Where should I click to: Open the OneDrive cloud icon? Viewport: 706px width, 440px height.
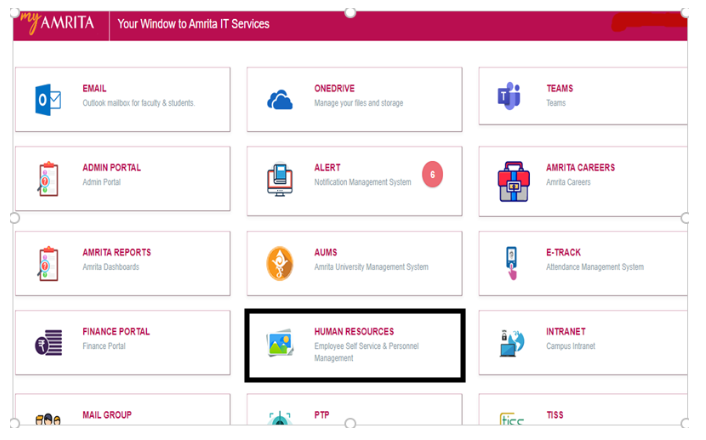(x=280, y=99)
